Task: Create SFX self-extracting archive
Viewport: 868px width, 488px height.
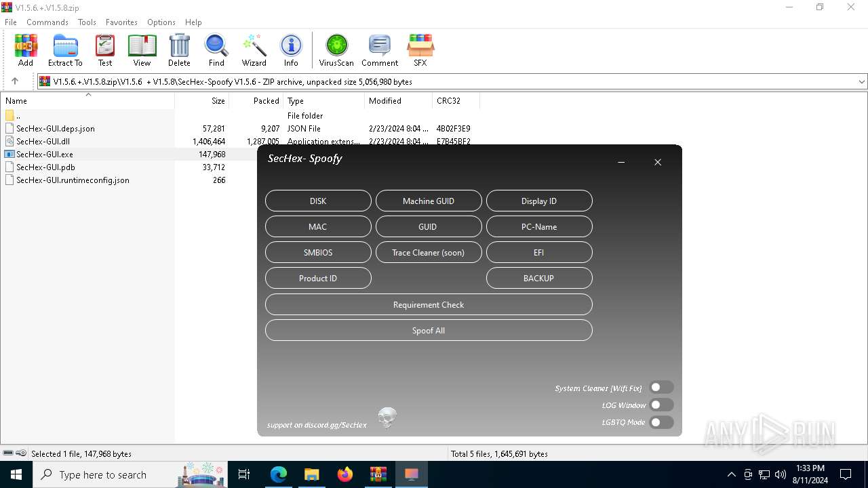Action: 420,51
